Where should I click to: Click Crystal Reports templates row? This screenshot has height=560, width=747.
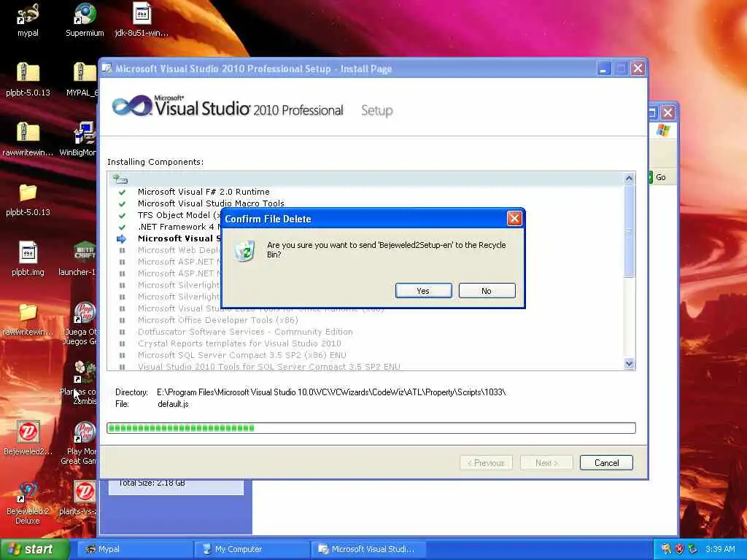(239, 343)
